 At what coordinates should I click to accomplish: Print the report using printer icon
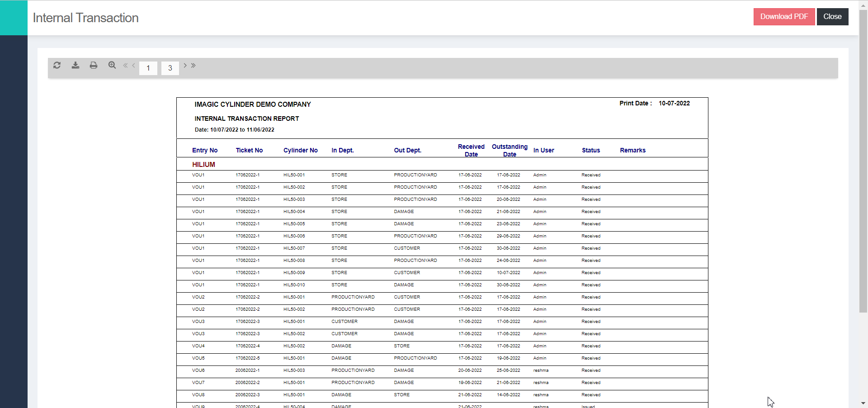click(x=94, y=65)
